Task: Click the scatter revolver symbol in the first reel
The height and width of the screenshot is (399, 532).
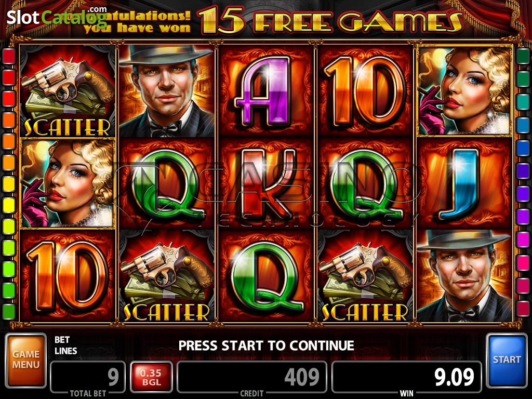Action: [x=68, y=91]
